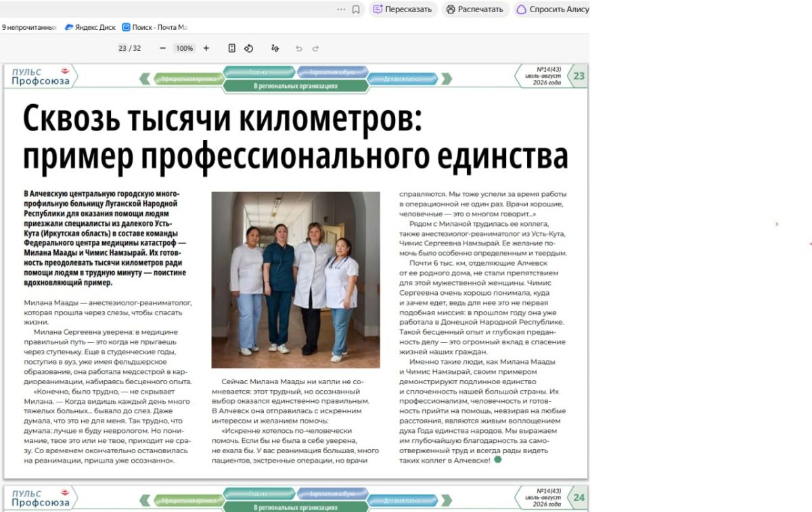
Task: Rotate the document with the rotate icon
Action: [248, 48]
